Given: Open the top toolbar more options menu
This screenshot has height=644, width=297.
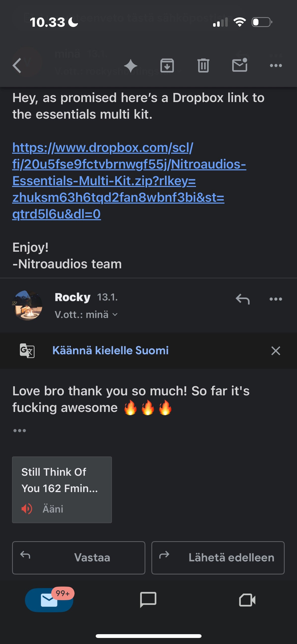Looking at the screenshot, I should 276,66.
